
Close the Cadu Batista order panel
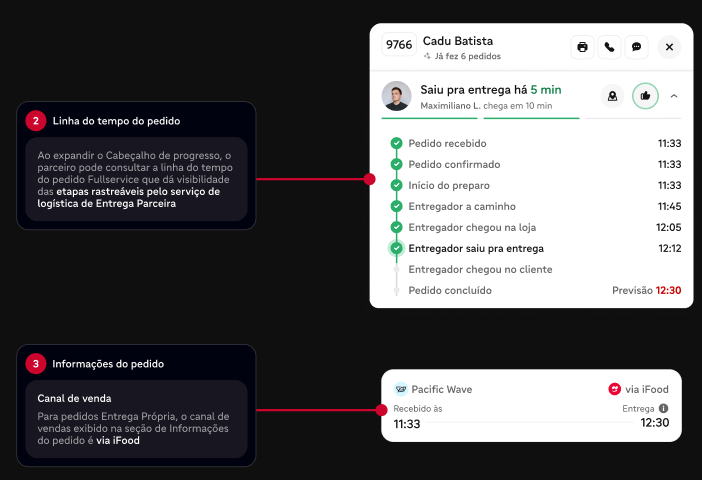point(669,47)
